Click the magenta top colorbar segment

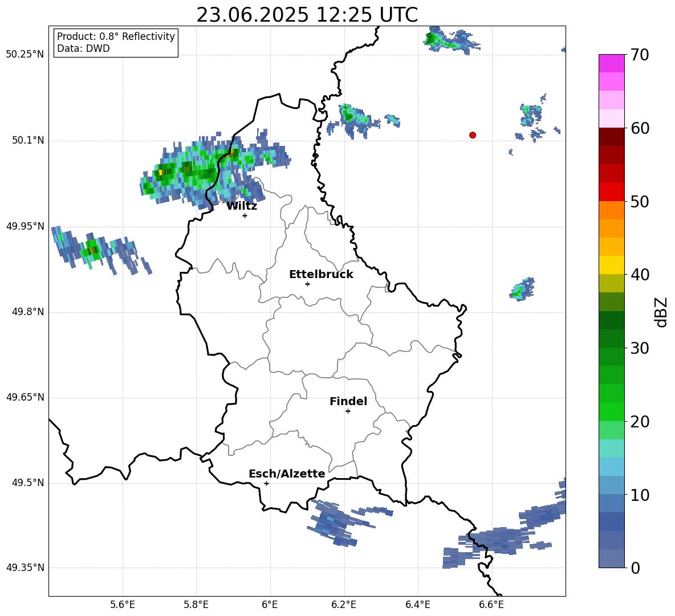coord(611,63)
